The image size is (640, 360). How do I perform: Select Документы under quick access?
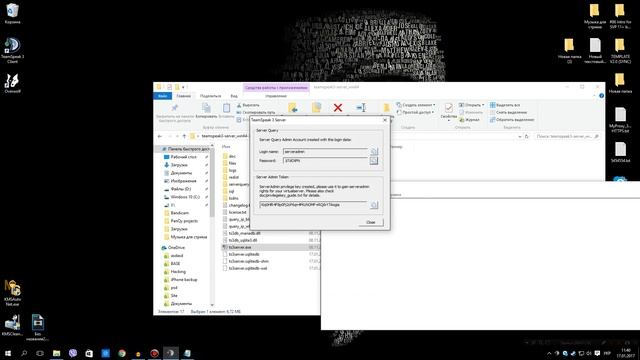181,173
